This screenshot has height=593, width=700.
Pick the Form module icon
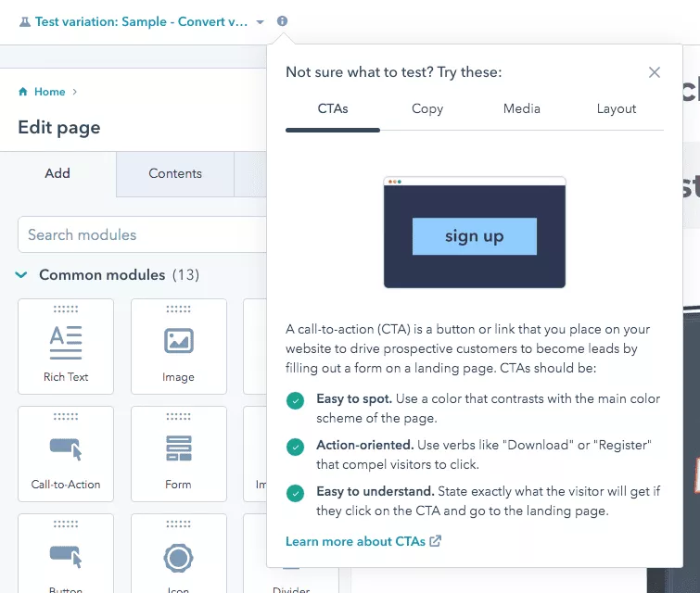tap(178, 449)
